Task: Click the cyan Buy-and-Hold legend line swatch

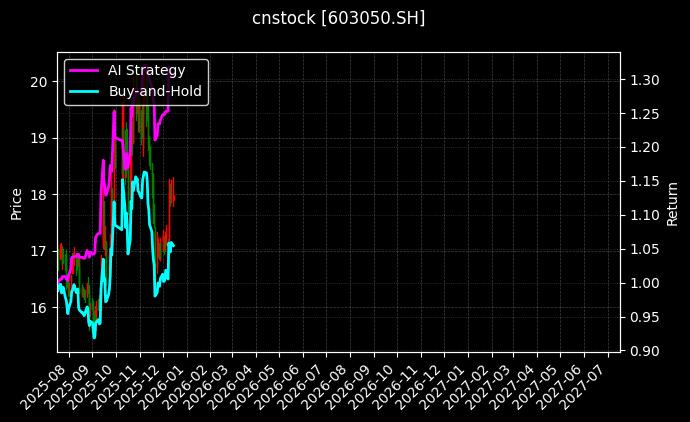Action: point(84,91)
